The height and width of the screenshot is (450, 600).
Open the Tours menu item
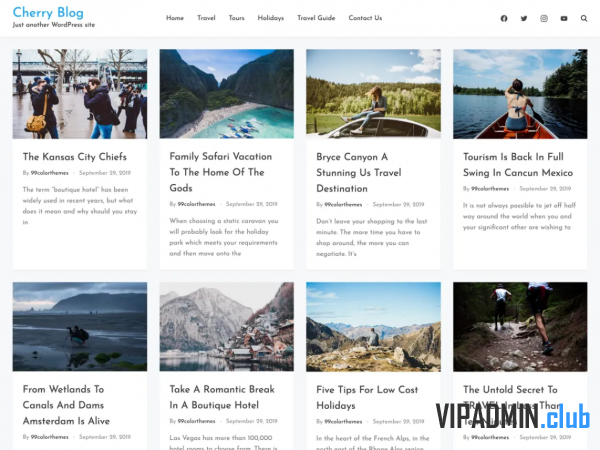click(x=236, y=18)
